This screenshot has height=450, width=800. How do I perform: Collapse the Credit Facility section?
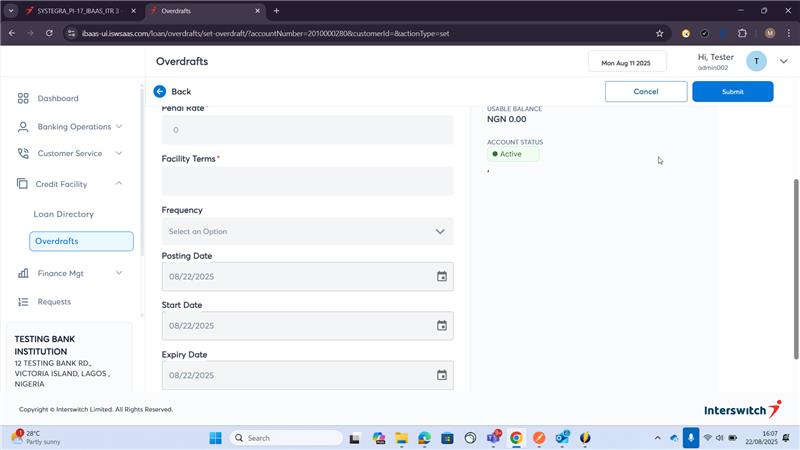119,184
